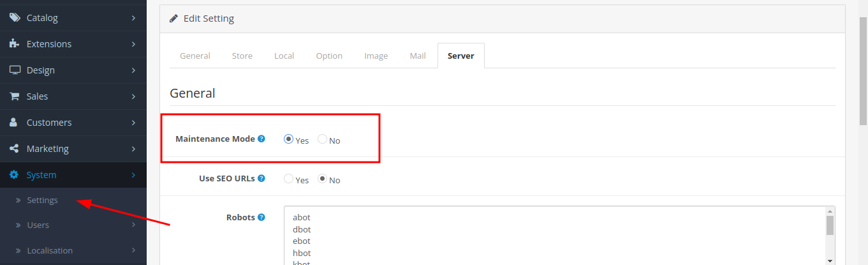Click the double-chevron icon beside Localisation

18,251
